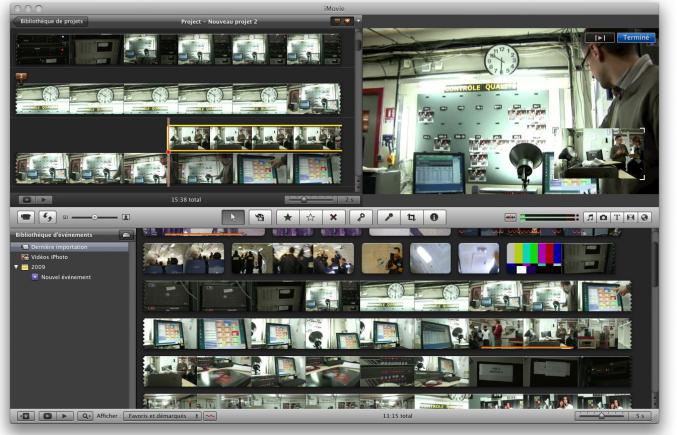The height and width of the screenshot is (435, 677).
Task: Open the music and sound effects browser
Action: click(590, 218)
